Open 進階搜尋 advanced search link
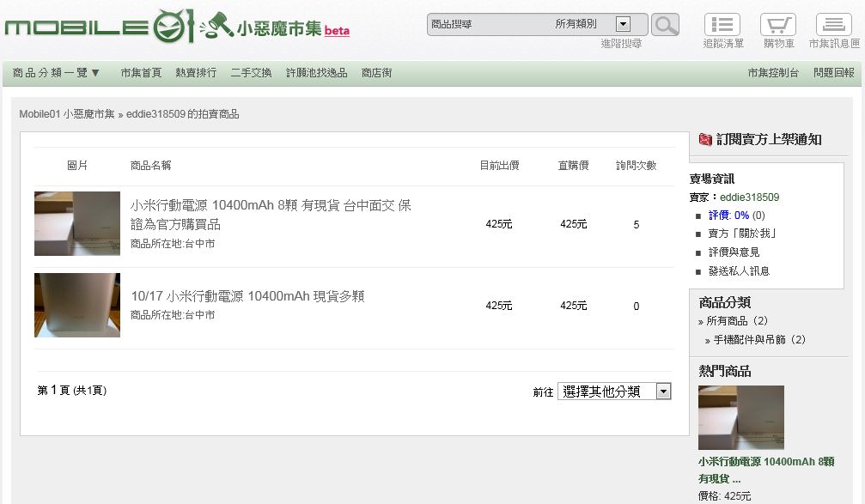The height and width of the screenshot is (504, 865). [x=621, y=44]
